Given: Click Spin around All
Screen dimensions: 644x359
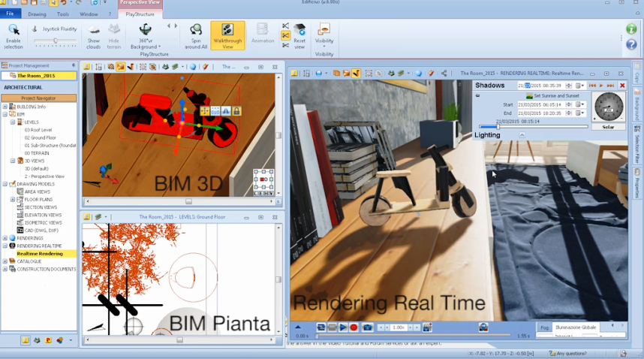Looking at the screenshot, I should coord(196,36).
